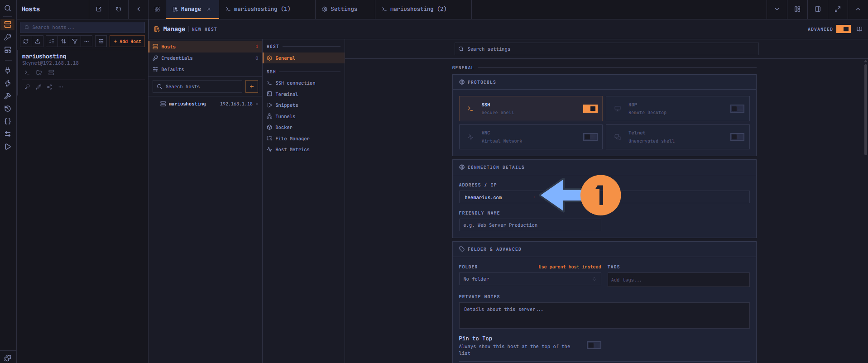Share mariushosting with the share icon
The width and height of the screenshot is (868, 363).
(49, 87)
